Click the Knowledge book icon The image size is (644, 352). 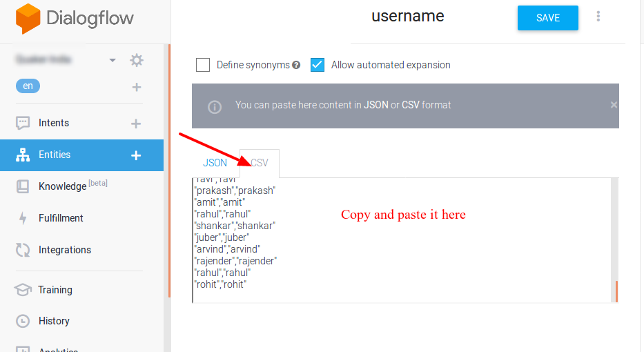tap(23, 186)
